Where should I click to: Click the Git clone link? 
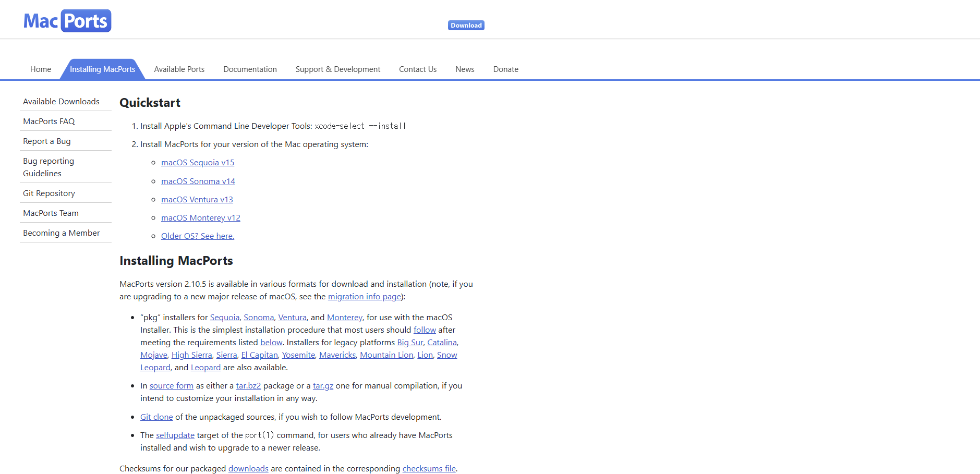[156, 417]
